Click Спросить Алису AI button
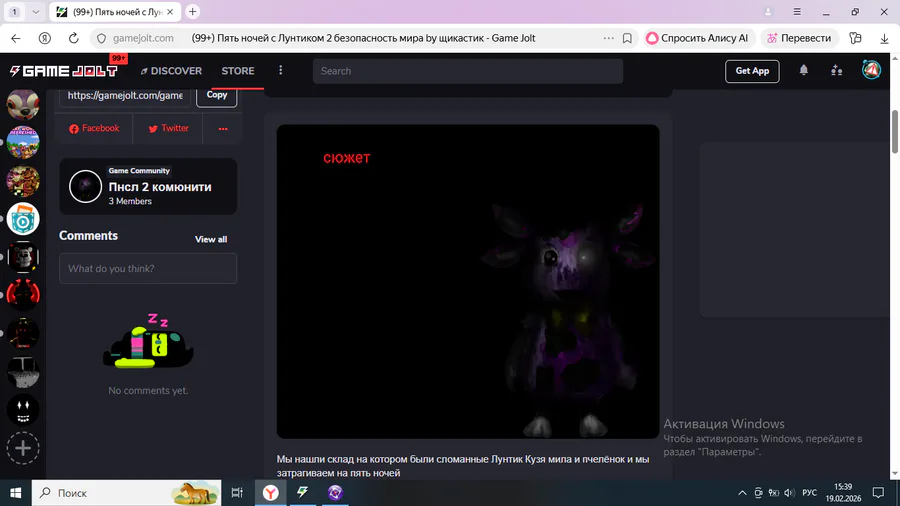Viewport: 900px width, 506px height. coord(697,38)
